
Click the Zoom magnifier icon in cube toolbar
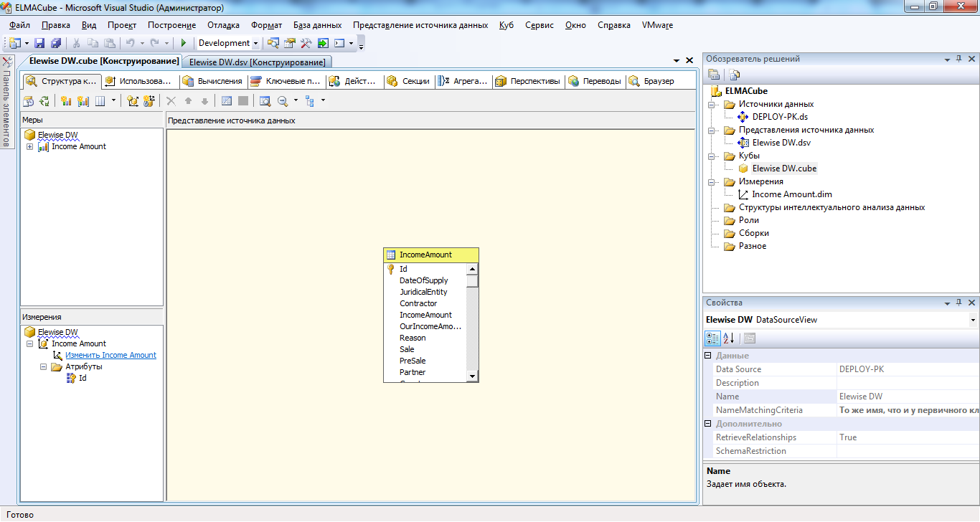[x=283, y=101]
